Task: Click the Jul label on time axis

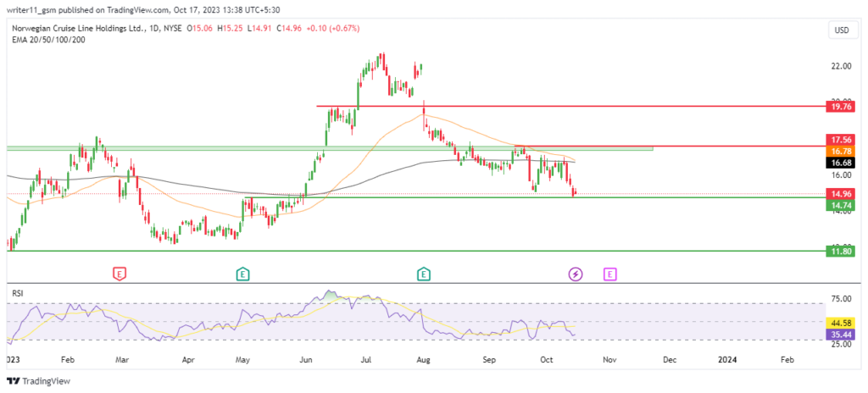Action: click(366, 360)
